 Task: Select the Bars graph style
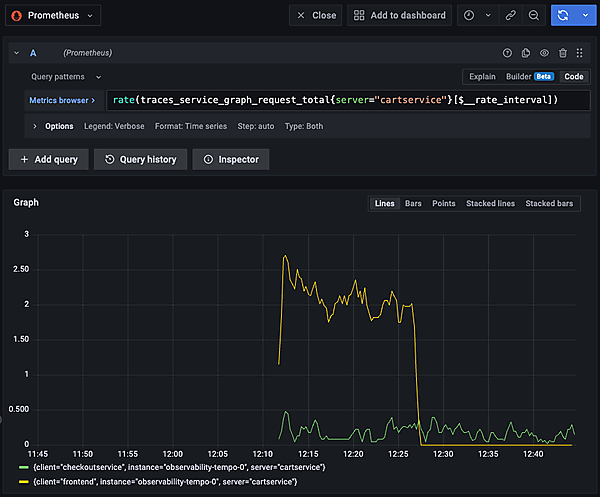click(413, 203)
